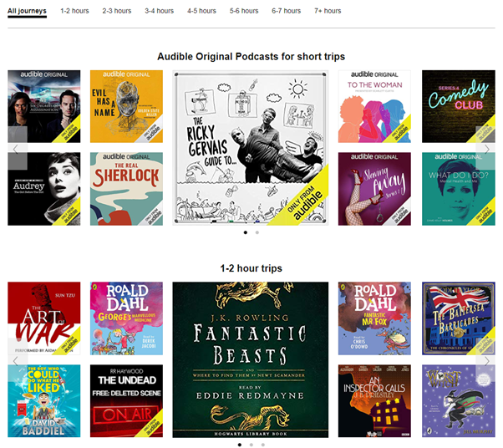Open David Baddiel audiobook cover
Viewport: 503px width, 448px height.
[x=44, y=401]
